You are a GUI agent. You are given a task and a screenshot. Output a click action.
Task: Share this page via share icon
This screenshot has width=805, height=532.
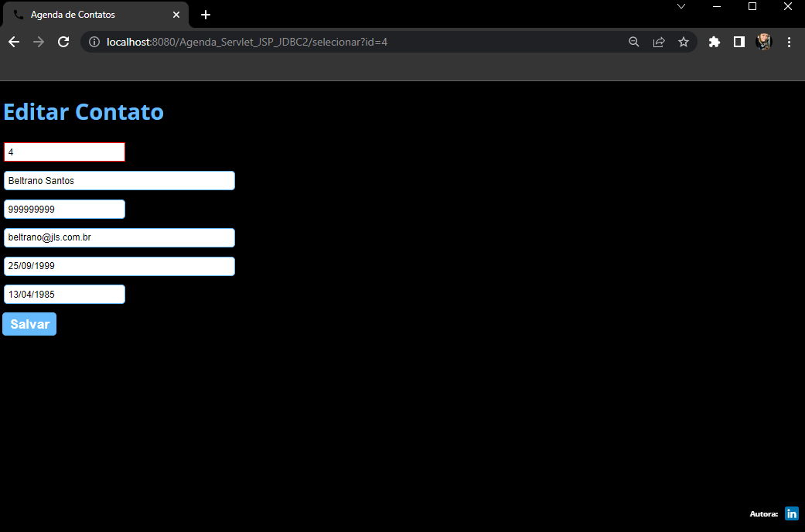click(x=659, y=42)
